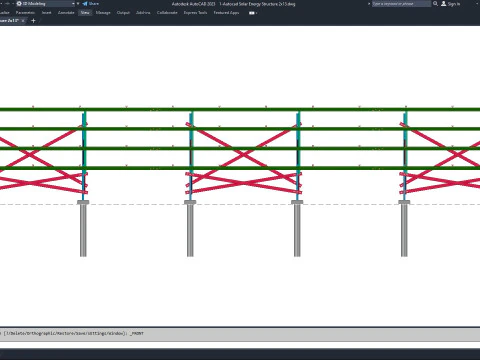Image resolution: width=480 pixels, height=360 pixels.
Task: Click the Share button
Action: coord(91,4)
